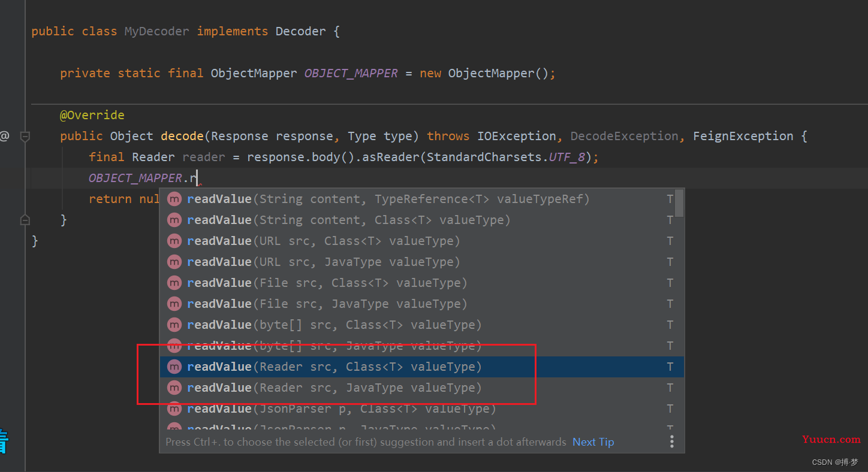Viewport: 868px width, 472px height.
Task: Choose highlighted readValue(Reader src, Class<T> valueType)
Action: pyautogui.click(x=421, y=367)
